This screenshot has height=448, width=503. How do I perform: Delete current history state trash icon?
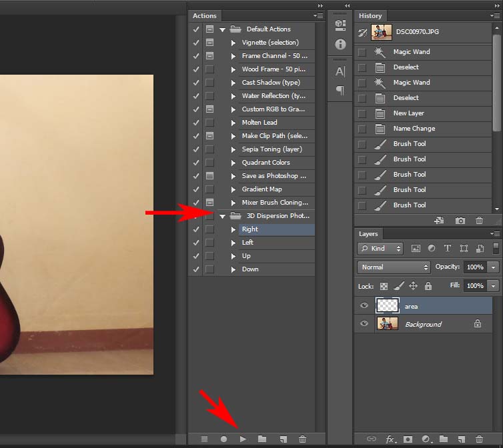pyautogui.click(x=479, y=221)
